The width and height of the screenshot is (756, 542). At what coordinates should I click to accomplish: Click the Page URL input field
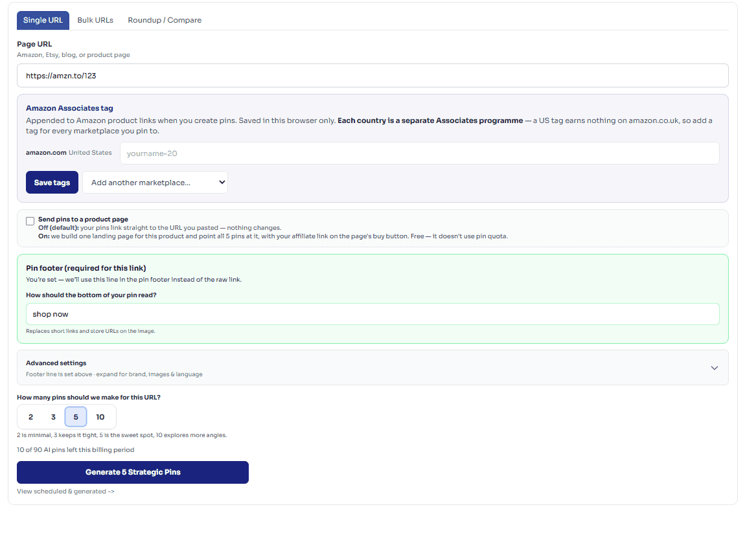pyautogui.click(x=372, y=76)
